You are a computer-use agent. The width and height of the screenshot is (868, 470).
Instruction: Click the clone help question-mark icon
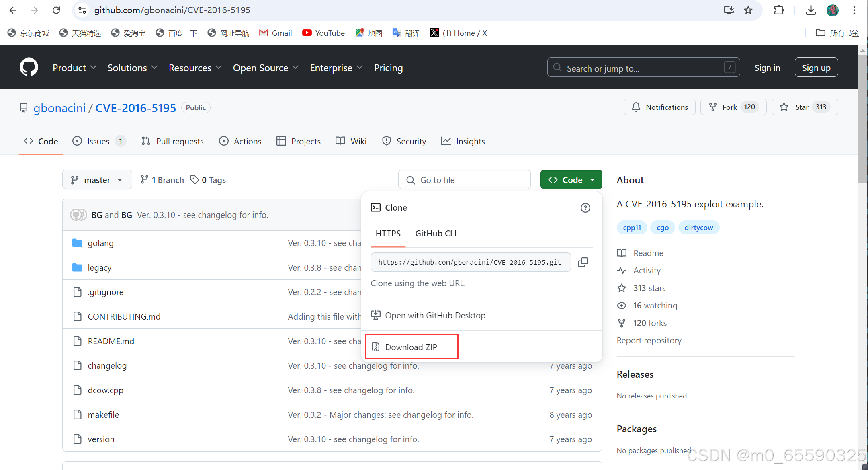585,208
